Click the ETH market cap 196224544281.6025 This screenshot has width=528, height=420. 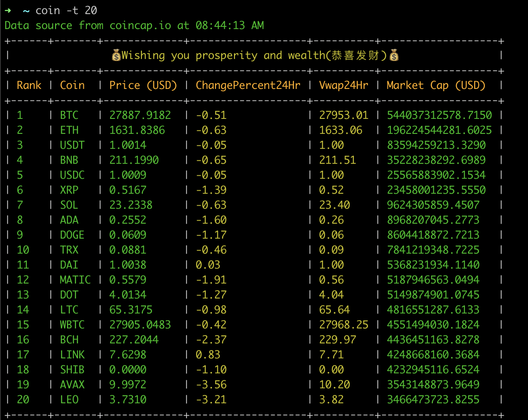tap(439, 130)
